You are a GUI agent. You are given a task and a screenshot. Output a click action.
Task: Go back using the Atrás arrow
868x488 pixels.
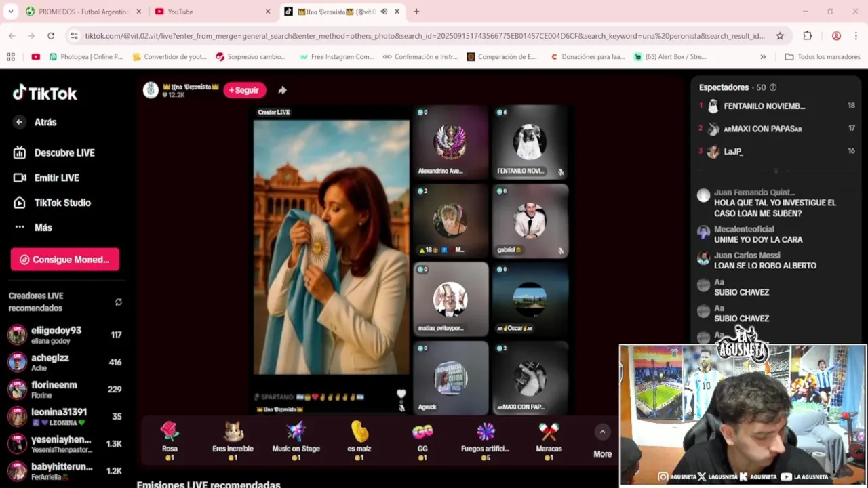click(19, 122)
